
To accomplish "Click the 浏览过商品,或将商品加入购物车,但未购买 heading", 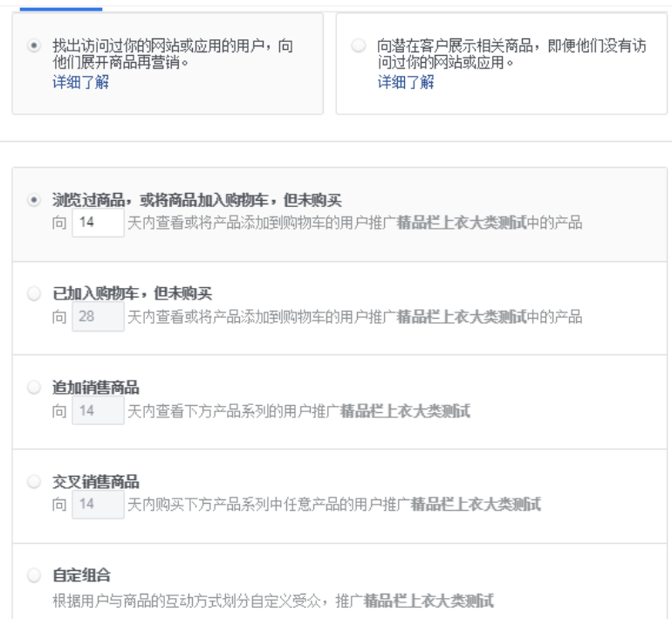I will coord(196,200).
